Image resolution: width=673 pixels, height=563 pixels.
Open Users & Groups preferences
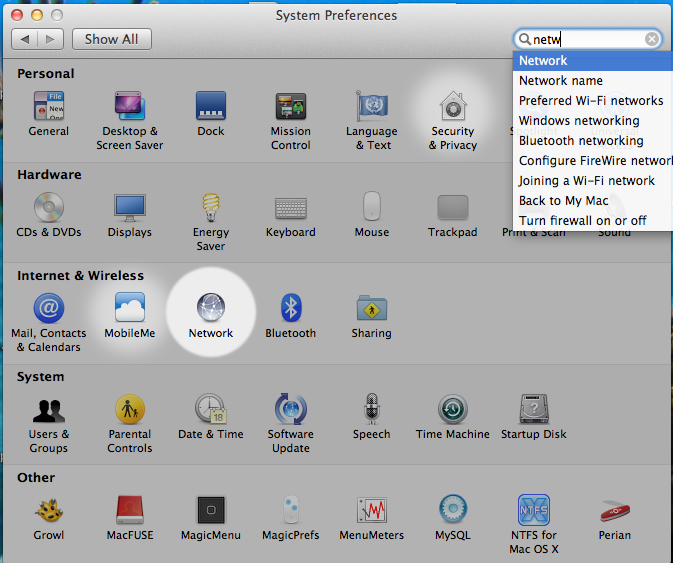coord(49,424)
